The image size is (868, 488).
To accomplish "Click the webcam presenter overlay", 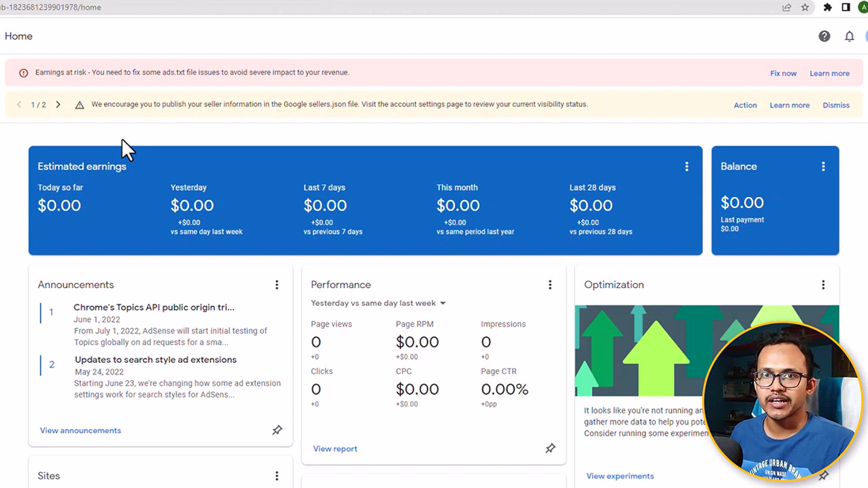I will point(783,401).
